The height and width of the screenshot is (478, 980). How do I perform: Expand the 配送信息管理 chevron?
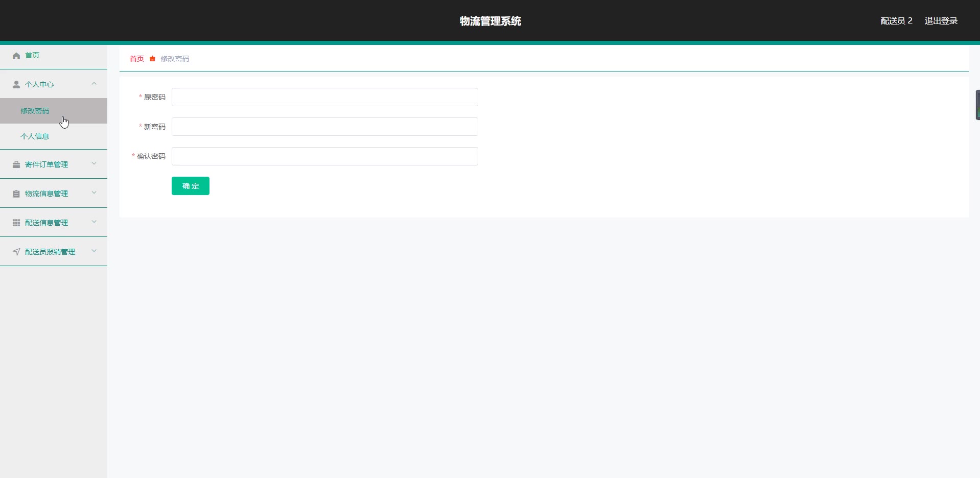click(94, 222)
